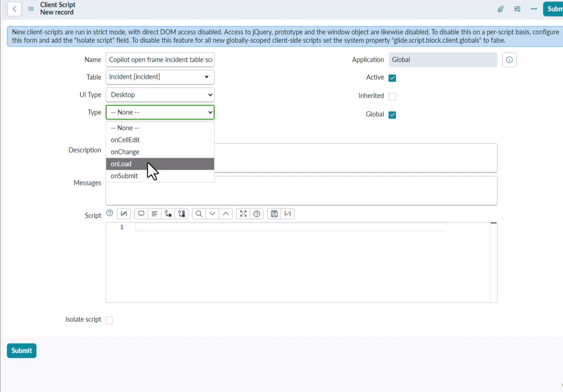Select the -- None -- option in list
This screenshot has height=392, width=563.
(x=160, y=128)
